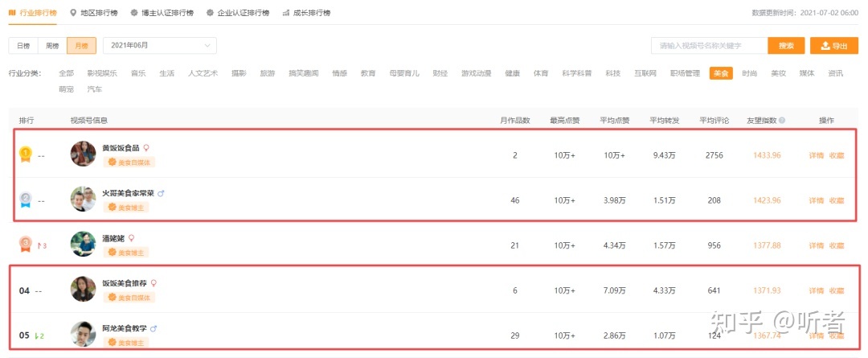This screenshot has width=868, height=358.
Task: Click the silver second-place medal icon
Action: pyautogui.click(x=26, y=199)
